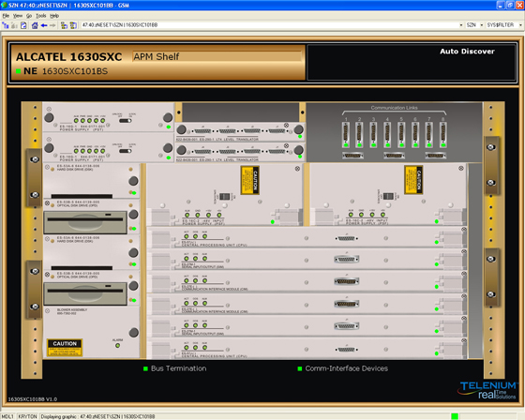
Task: Expand the SYS$FILTER dropdown
Action: click(520, 25)
